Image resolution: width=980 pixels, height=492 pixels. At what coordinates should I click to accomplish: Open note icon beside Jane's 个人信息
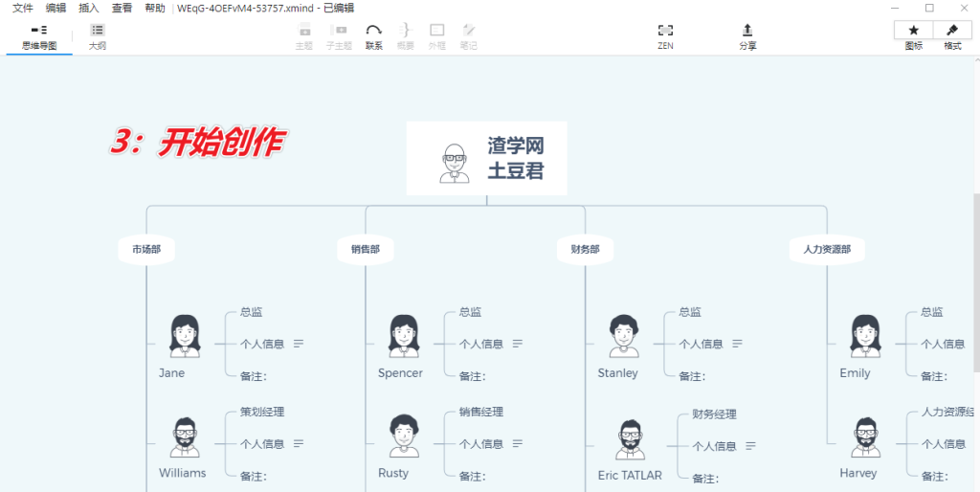tap(299, 344)
